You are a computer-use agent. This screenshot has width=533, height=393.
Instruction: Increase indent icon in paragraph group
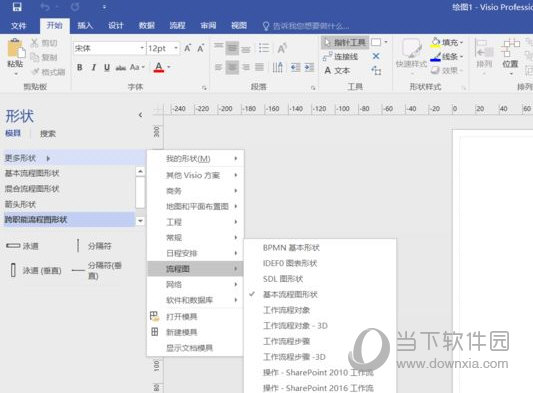(x=309, y=67)
